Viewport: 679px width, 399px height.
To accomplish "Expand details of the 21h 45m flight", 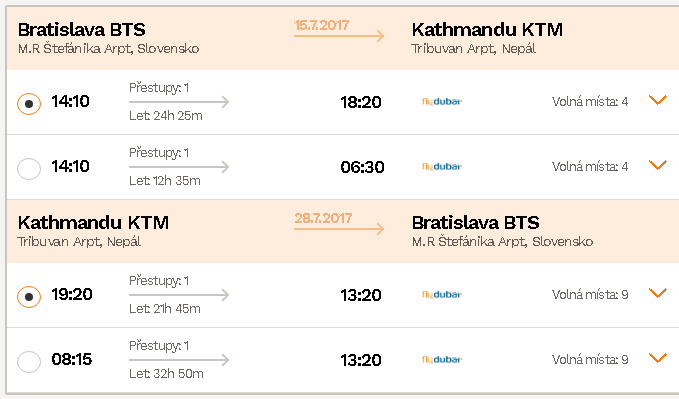I will 658,293.
